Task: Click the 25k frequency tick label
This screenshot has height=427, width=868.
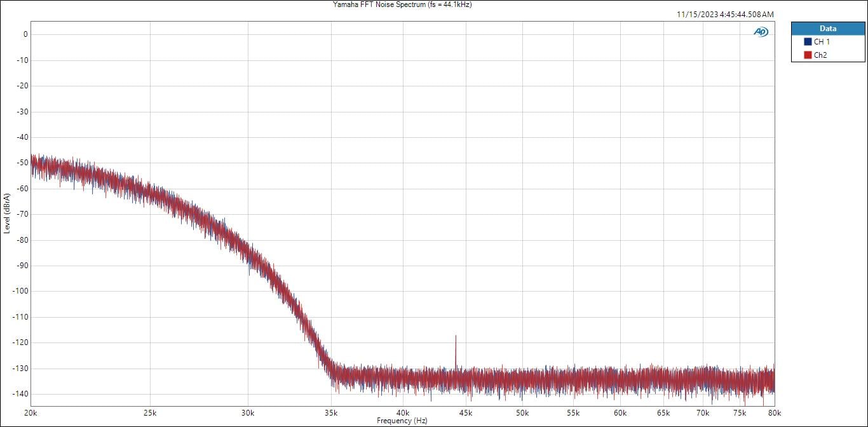Action: coord(151,412)
